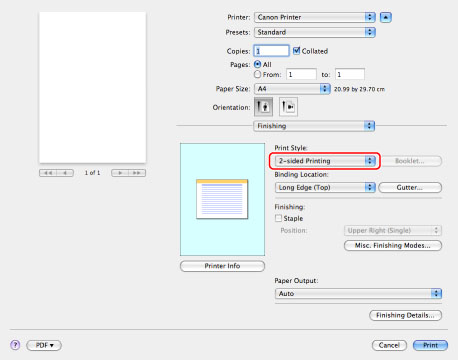Select landscape orientation icon

288,107
